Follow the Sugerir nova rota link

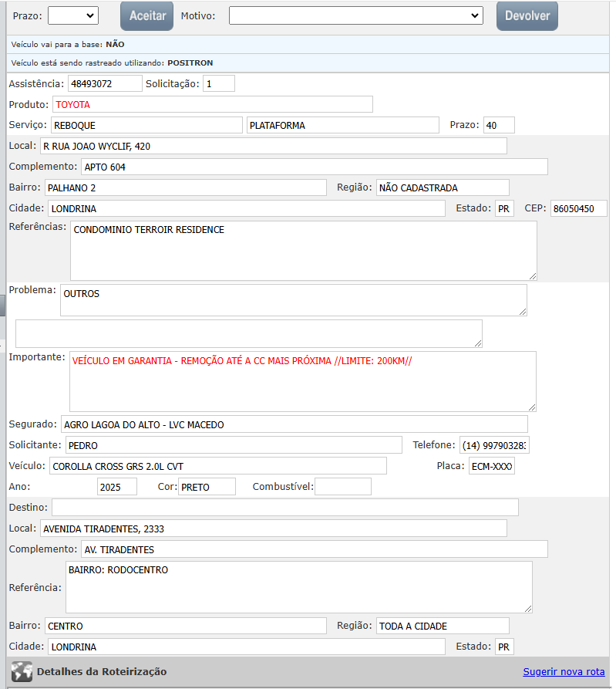click(x=564, y=672)
